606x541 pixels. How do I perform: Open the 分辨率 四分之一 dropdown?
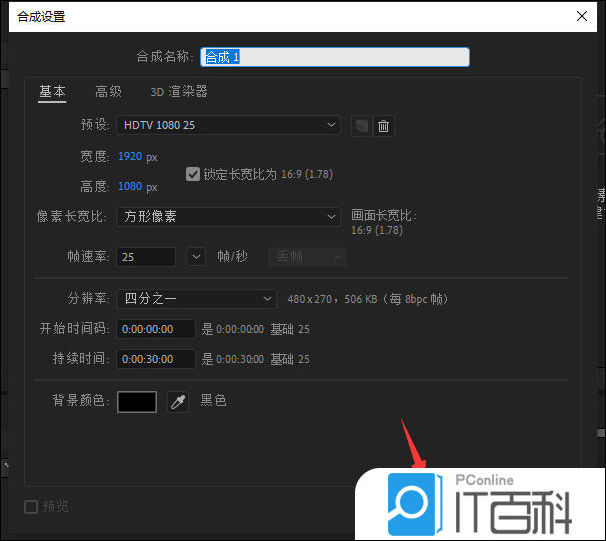[196, 299]
